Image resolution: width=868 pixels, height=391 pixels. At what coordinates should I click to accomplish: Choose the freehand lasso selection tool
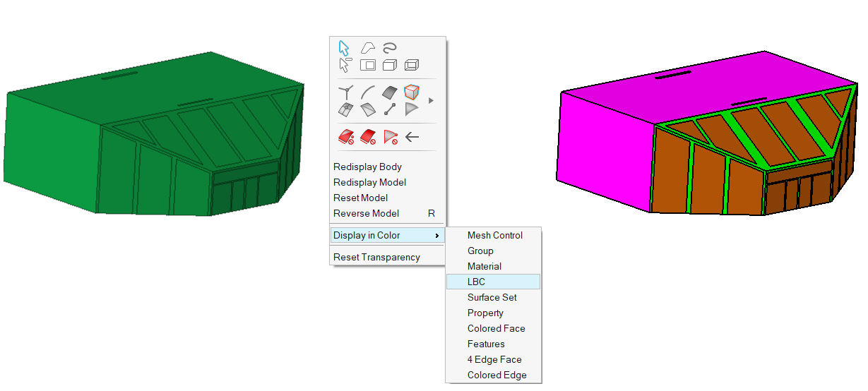(x=389, y=48)
